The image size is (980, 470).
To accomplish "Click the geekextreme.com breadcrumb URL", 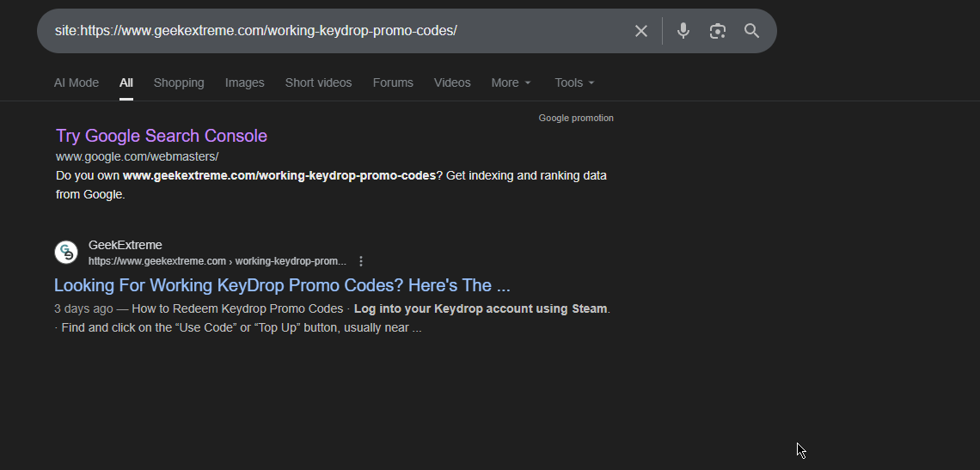I will (x=217, y=261).
